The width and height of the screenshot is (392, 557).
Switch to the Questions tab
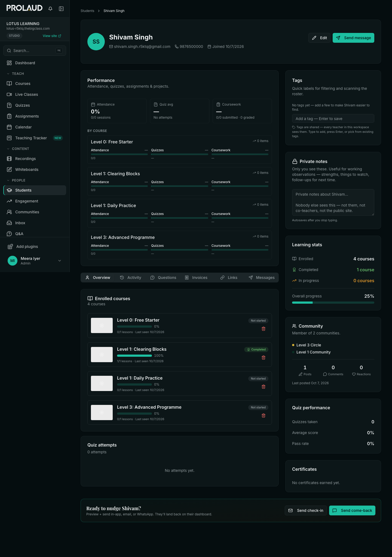click(x=163, y=278)
